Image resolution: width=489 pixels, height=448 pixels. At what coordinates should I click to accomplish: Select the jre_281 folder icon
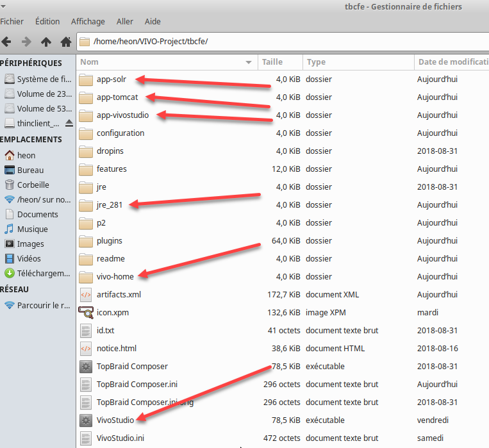tap(86, 205)
